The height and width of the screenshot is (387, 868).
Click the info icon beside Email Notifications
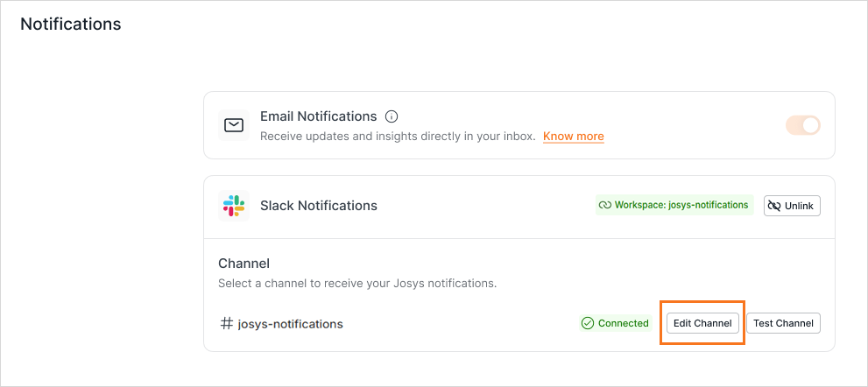pyautogui.click(x=392, y=116)
